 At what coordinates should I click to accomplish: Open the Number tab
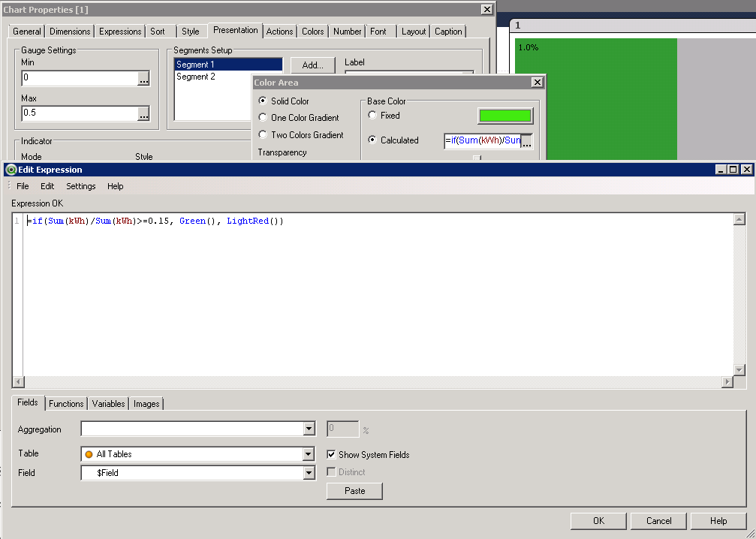pos(347,32)
